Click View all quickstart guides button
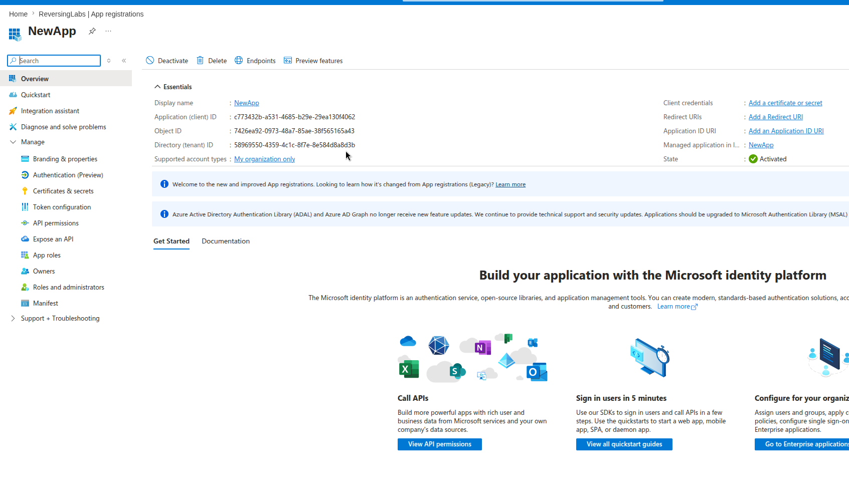The width and height of the screenshot is (849, 504). [x=624, y=444]
